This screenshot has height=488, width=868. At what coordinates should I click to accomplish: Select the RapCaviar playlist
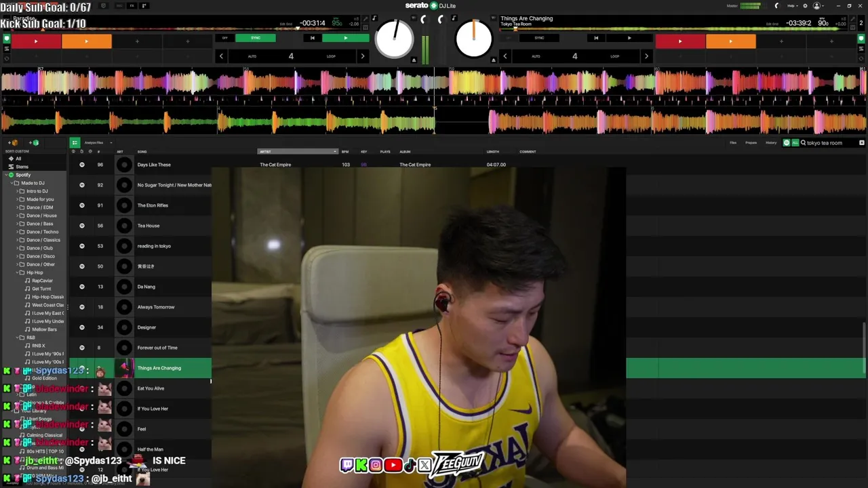click(x=42, y=281)
